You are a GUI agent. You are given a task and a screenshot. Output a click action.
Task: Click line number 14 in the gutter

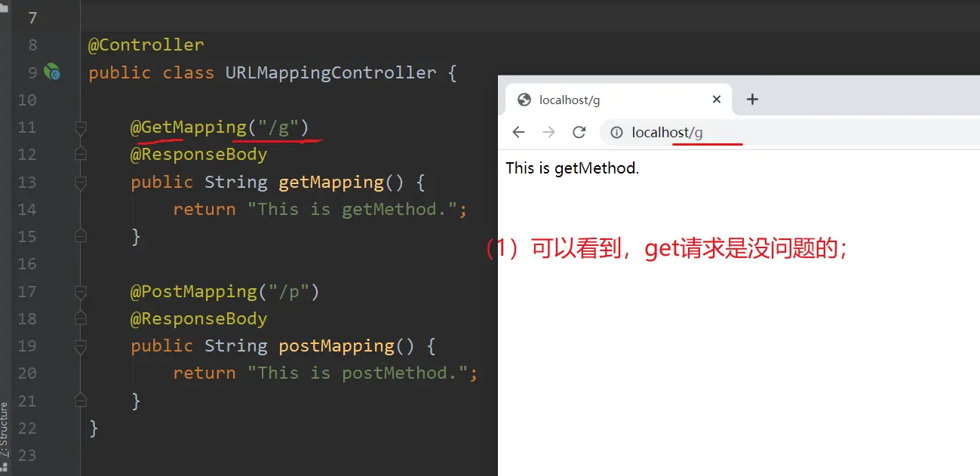click(x=27, y=210)
